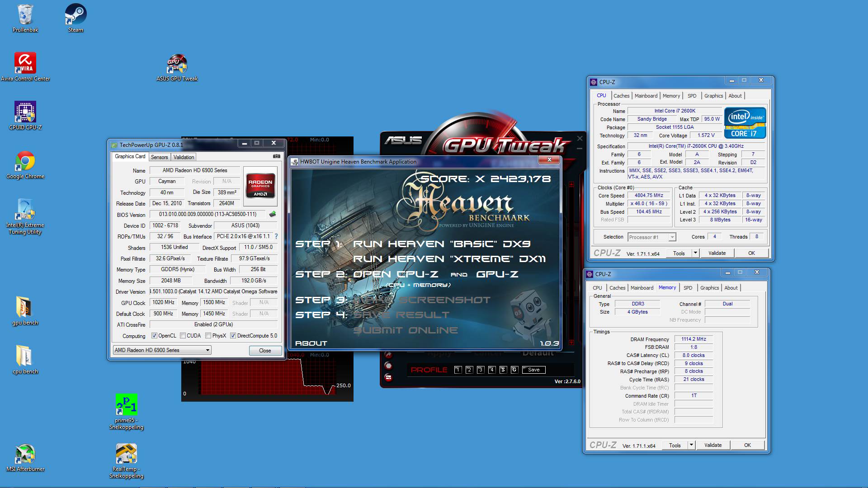The width and height of the screenshot is (868, 488).
Task: Switch to the Sensors tab in GPU-Z
Action: [159, 157]
